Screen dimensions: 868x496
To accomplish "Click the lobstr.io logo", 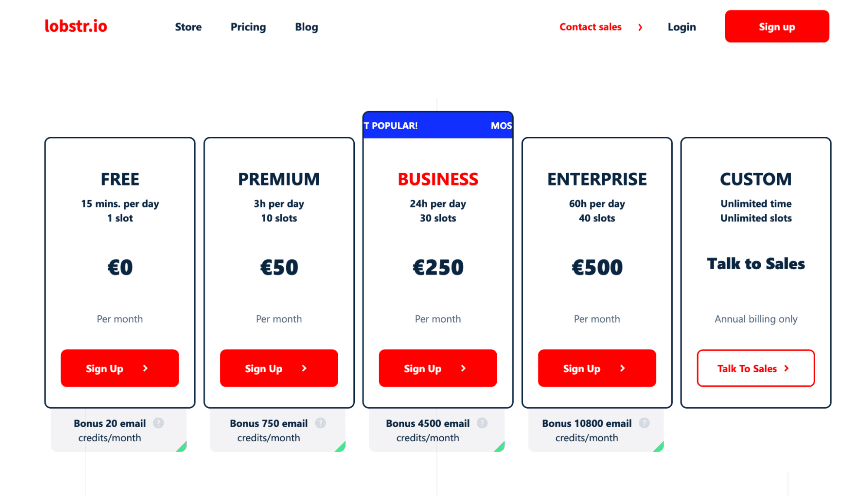I will pyautogui.click(x=75, y=26).
